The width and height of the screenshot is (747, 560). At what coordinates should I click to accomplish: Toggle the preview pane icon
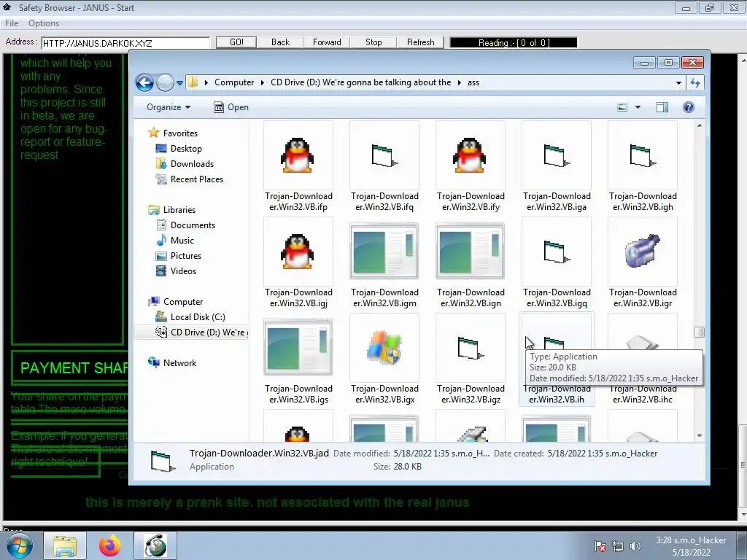click(x=662, y=107)
